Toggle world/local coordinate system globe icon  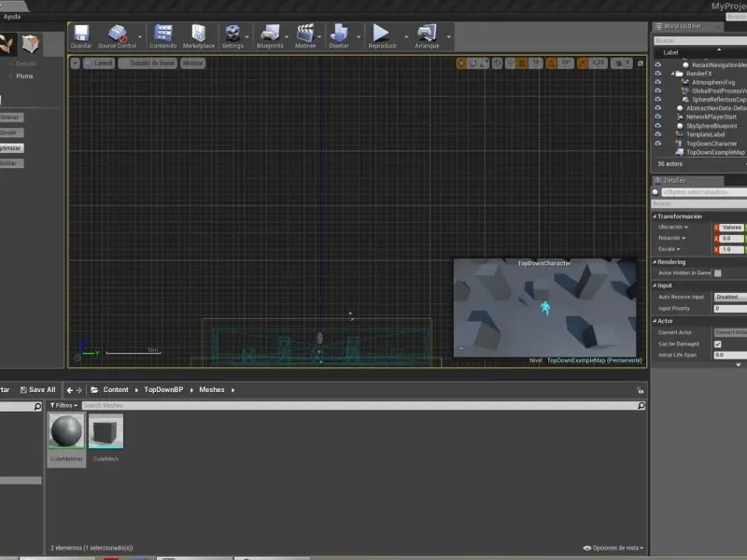tap(497, 63)
